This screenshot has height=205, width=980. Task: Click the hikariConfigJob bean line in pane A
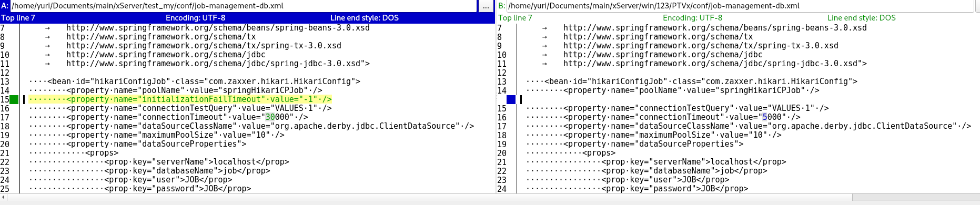click(x=195, y=81)
